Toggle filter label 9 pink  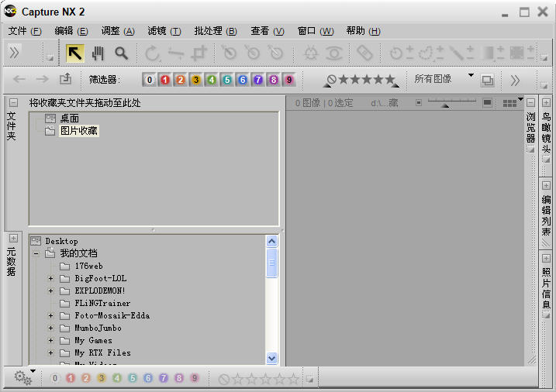tap(288, 79)
